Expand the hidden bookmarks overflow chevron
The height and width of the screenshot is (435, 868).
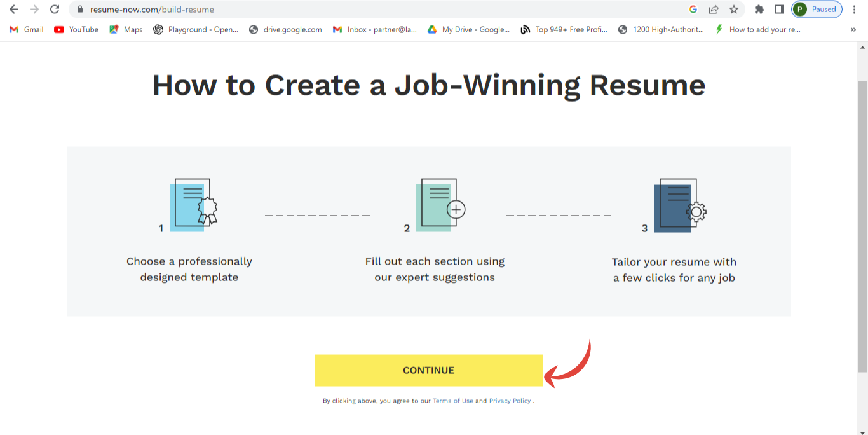click(x=853, y=29)
